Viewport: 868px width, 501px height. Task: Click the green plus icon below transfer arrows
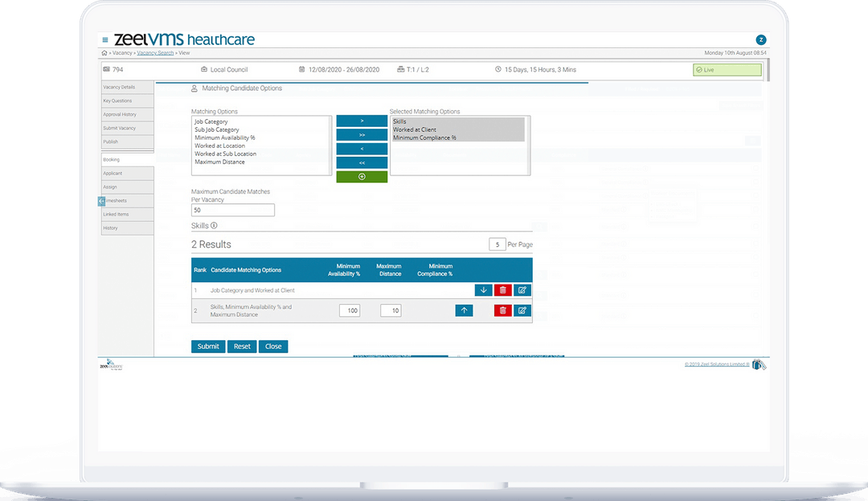pyautogui.click(x=362, y=175)
